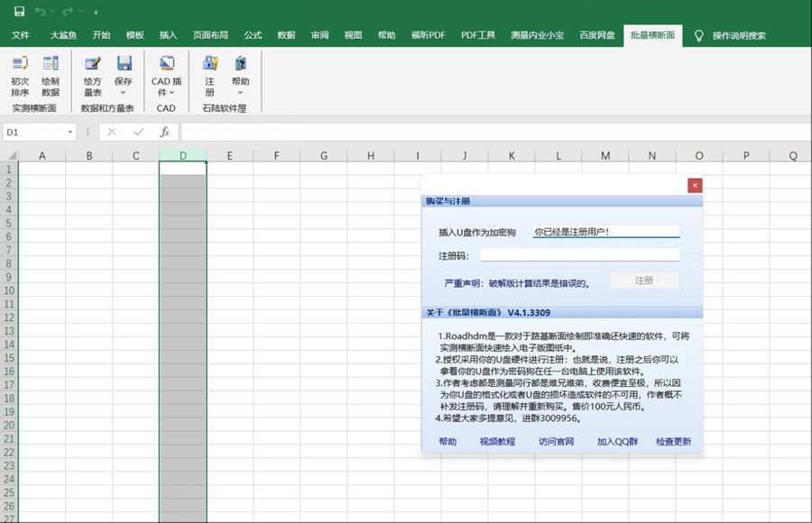
Task: Switch to the 福昕PDF tab
Action: 428,35
